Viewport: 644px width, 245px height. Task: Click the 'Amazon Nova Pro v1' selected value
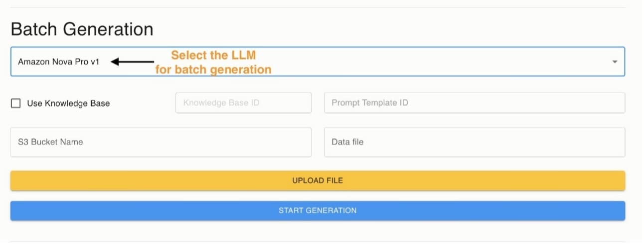coord(59,62)
